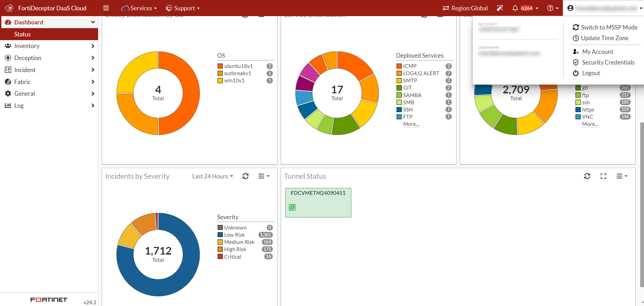
Task: Click the SAMBA legend label
Action: [x=412, y=95]
